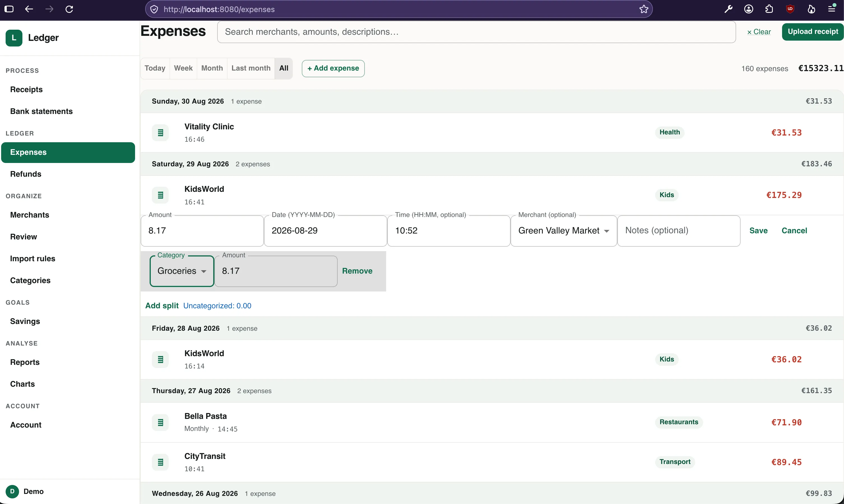The width and height of the screenshot is (844, 504).
Task: Open browser developer tools wrench icon
Action: [728, 9]
